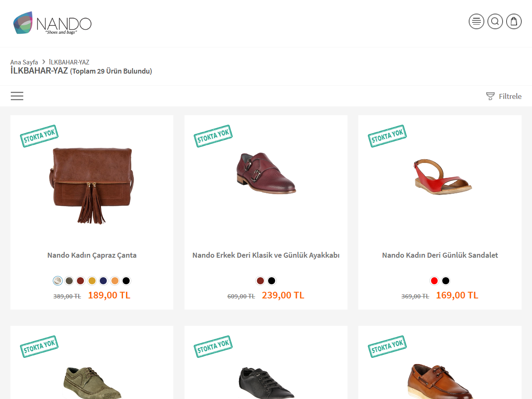The width and height of the screenshot is (532, 399).
Task: Click the struck-through 389,00 TL price
Action: [67, 296]
